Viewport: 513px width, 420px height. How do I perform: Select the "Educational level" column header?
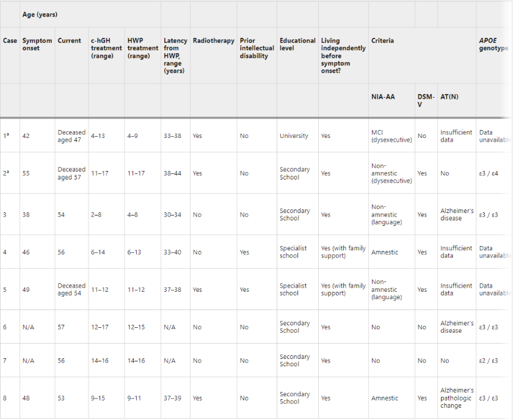click(x=297, y=45)
